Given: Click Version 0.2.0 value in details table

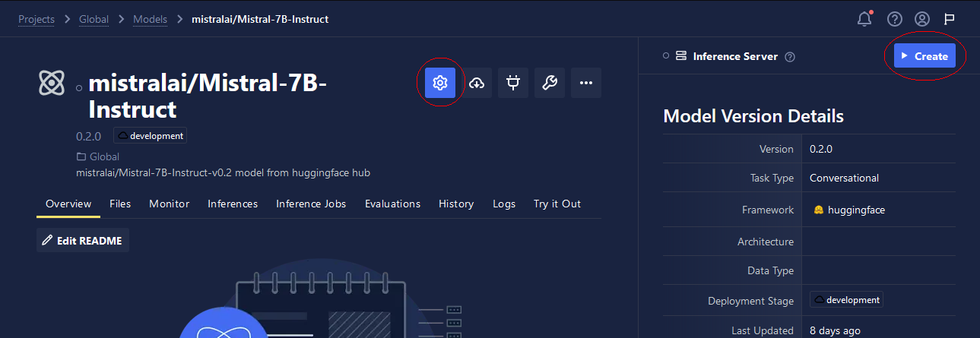Looking at the screenshot, I should click(821, 149).
